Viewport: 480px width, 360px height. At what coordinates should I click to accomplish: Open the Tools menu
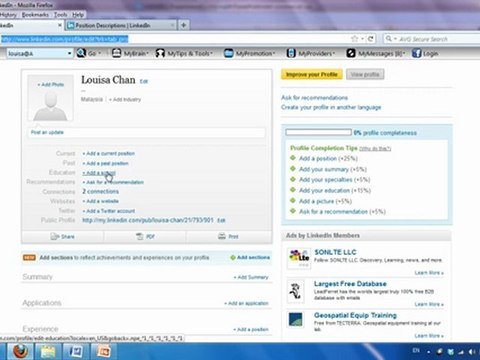point(61,15)
